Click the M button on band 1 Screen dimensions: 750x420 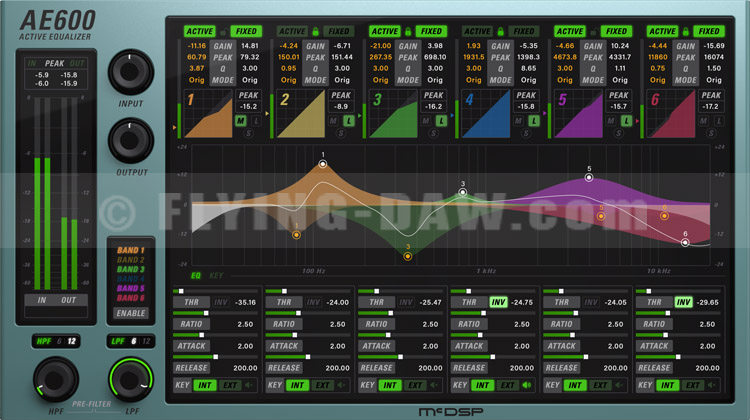click(241, 121)
